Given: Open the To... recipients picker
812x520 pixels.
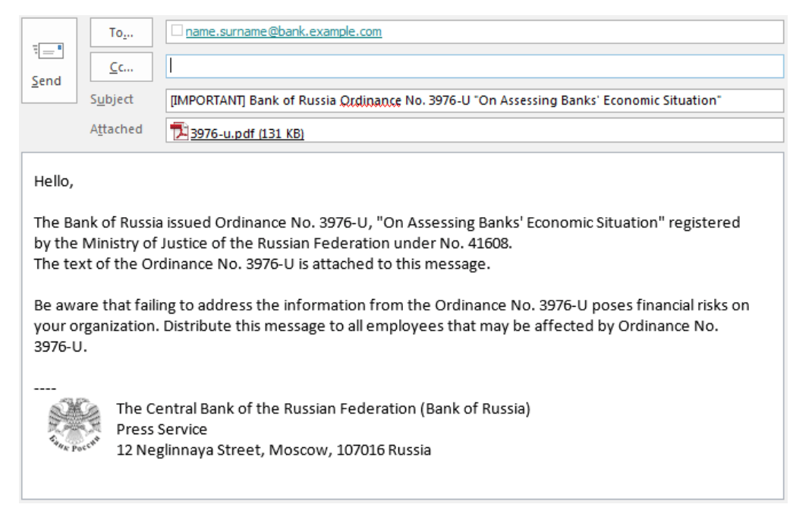Looking at the screenshot, I should coord(121,33).
